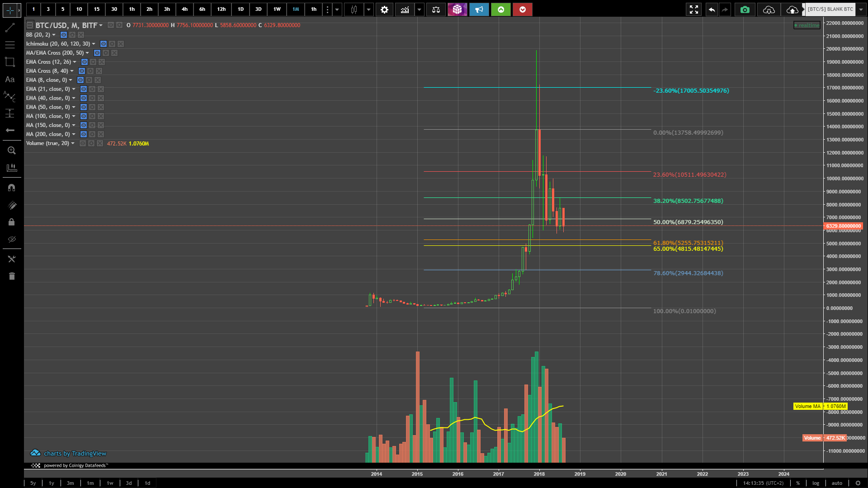Open the BLANK BTC layout dropdown arrow
Screen dimensions: 868x488
pos(861,9)
